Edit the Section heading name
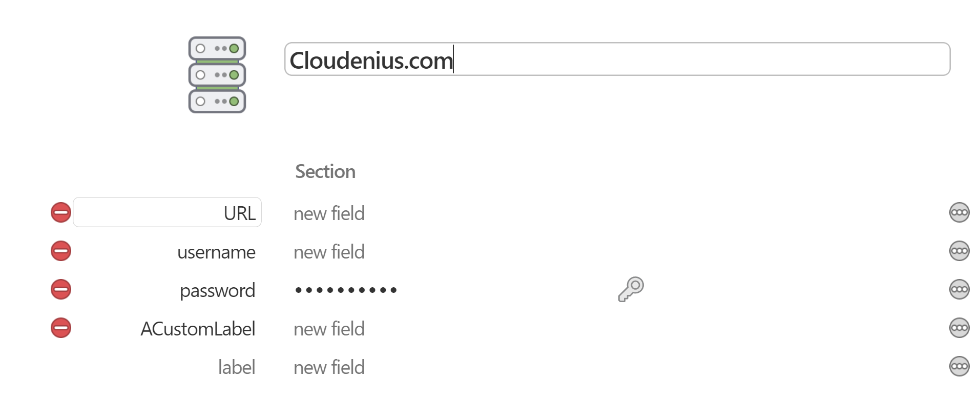 pyautogui.click(x=325, y=171)
